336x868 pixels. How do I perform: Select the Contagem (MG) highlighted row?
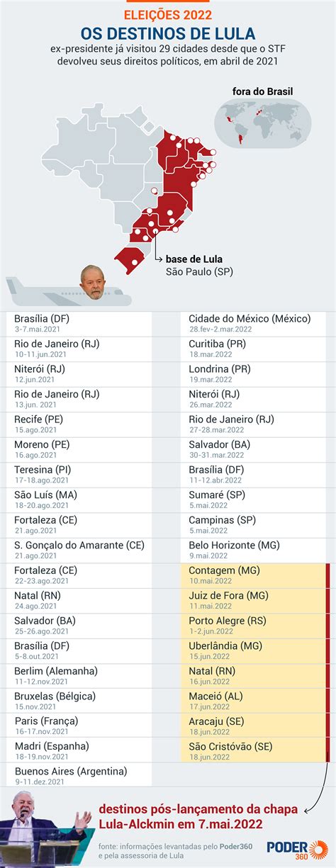(254, 575)
